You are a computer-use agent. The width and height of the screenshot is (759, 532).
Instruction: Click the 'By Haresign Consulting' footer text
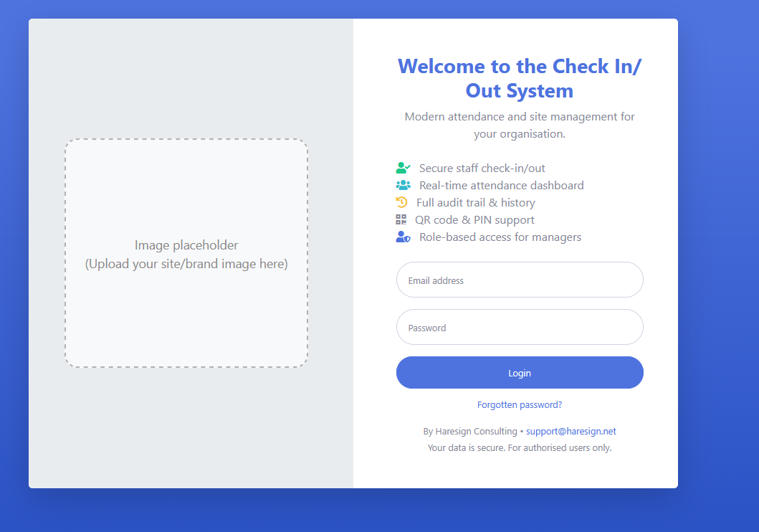pos(470,432)
